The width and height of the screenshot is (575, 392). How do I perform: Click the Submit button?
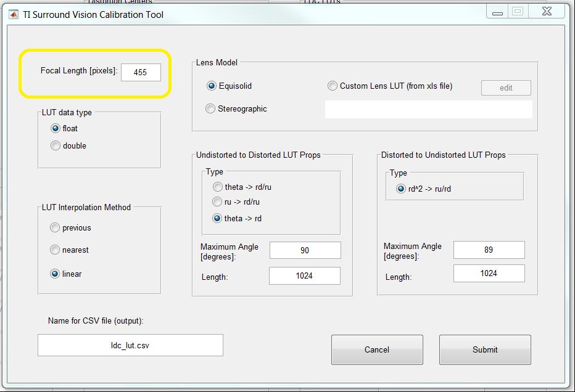(x=485, y=349)
